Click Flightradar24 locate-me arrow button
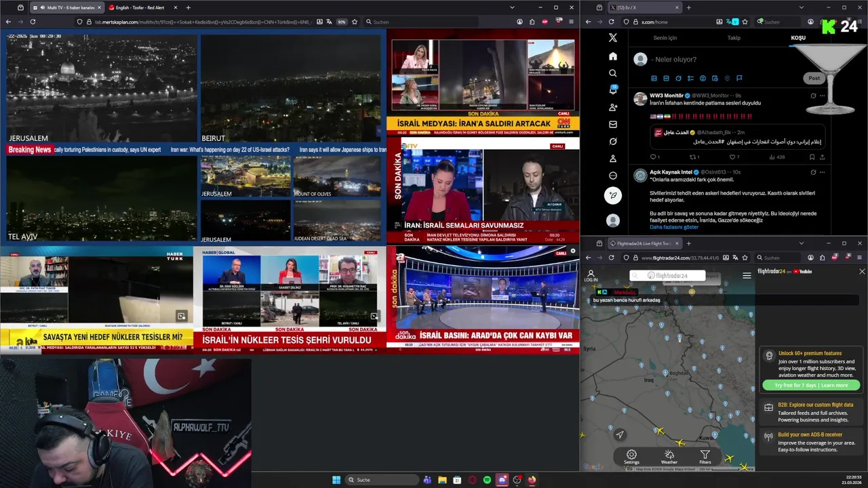This screenshot has height=488, width=868. (x=620, y=434)
